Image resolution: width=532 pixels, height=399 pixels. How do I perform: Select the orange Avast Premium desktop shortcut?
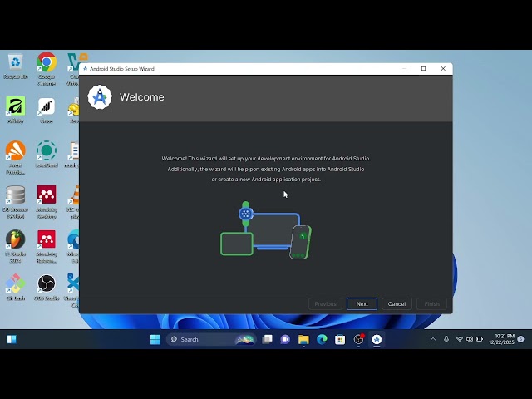tap(15, 158)
